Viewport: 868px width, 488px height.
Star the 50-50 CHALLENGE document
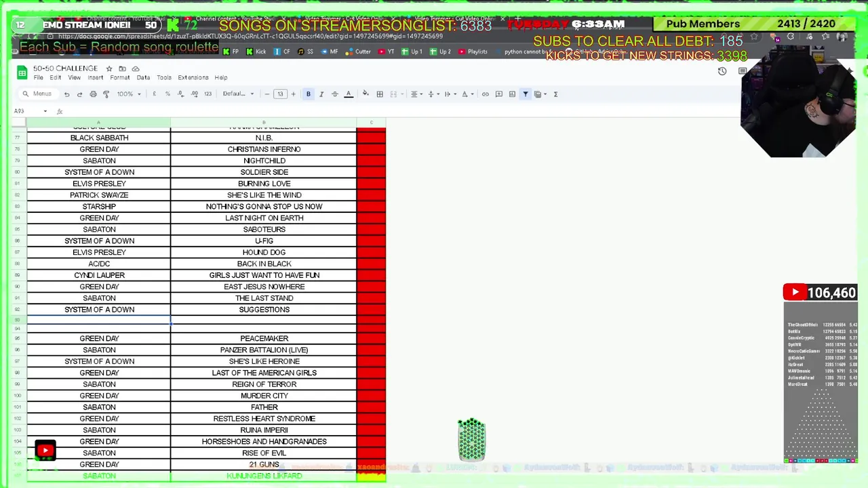point(108,68)
